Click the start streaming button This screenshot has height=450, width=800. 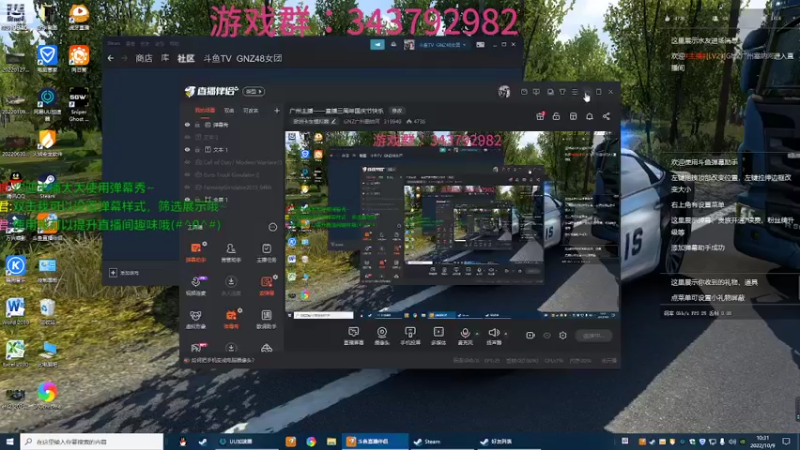coord(593,335)
